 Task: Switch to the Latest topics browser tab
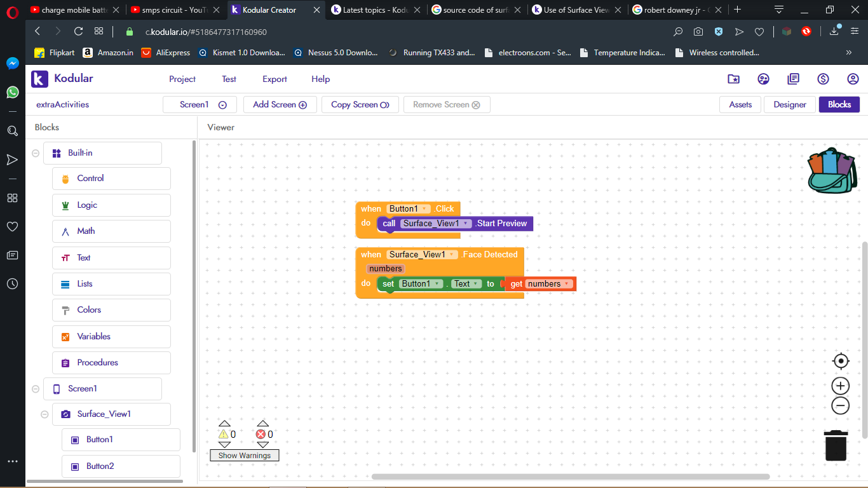tap(376, 10)
